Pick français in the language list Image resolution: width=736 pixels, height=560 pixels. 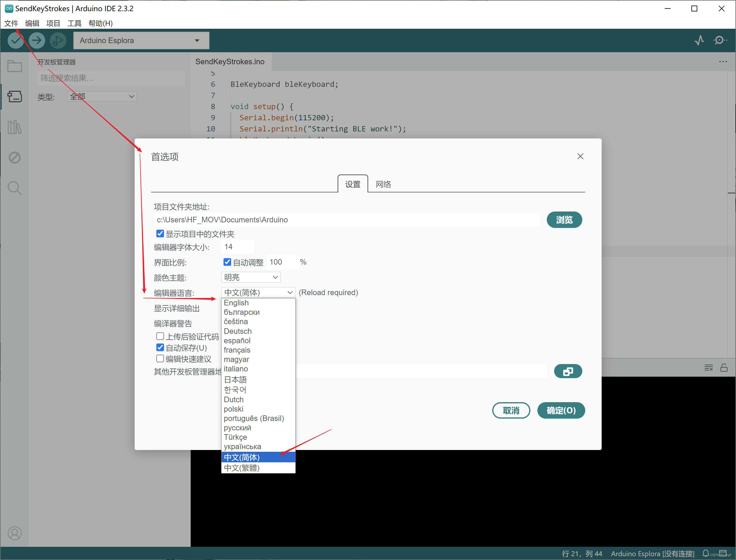click(x=258, y=350)
